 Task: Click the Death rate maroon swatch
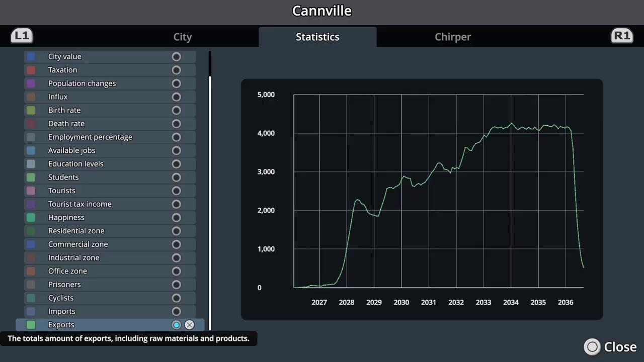click(x=31, y=124)
